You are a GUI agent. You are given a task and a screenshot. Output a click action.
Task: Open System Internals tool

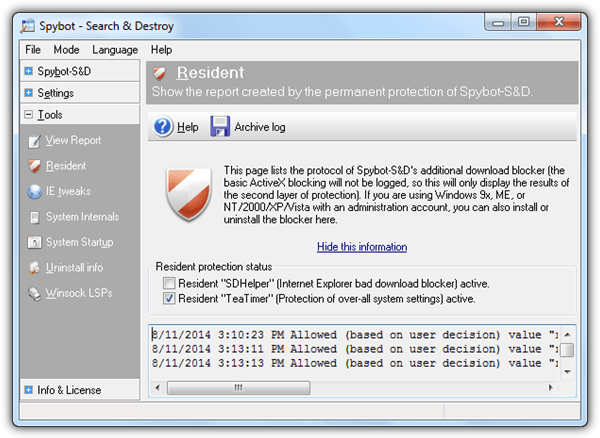[82, 217]
